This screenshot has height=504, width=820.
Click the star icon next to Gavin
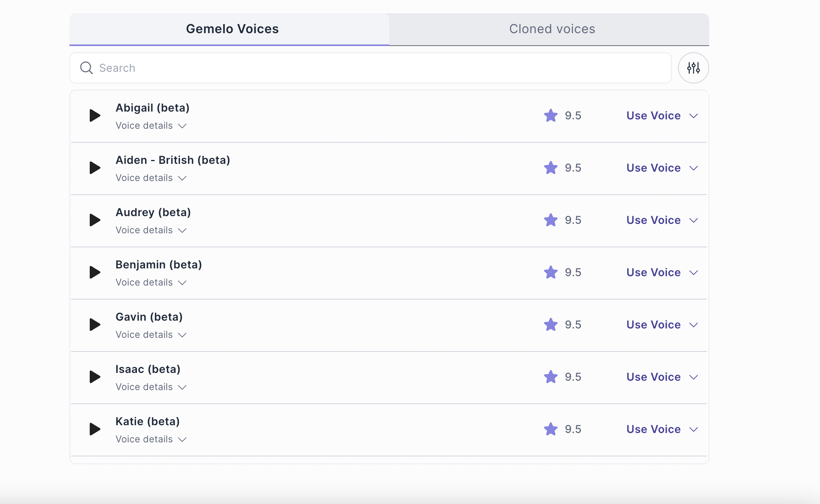pos(550,325)
